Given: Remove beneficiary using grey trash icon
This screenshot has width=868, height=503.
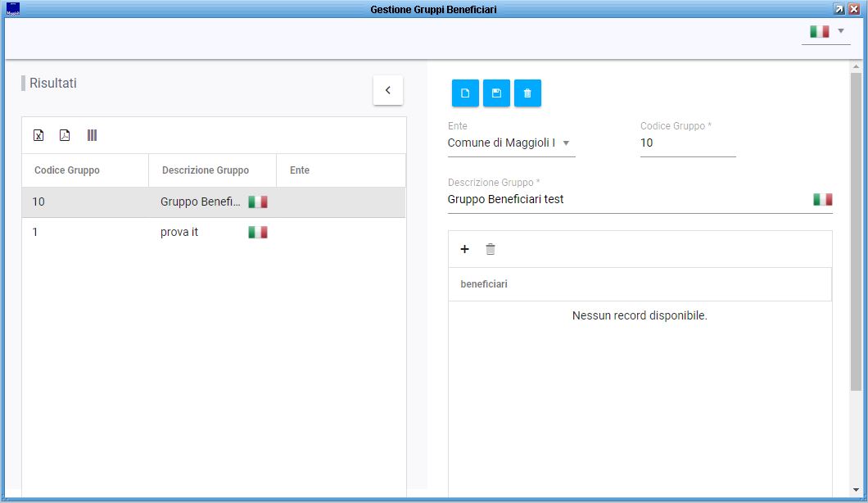Looking at the screenshot, I should tap(491, 249).
